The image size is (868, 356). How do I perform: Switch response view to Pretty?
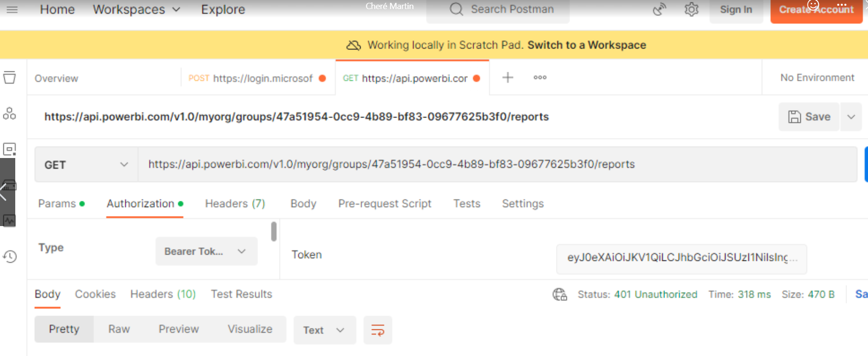click(64, 329)
